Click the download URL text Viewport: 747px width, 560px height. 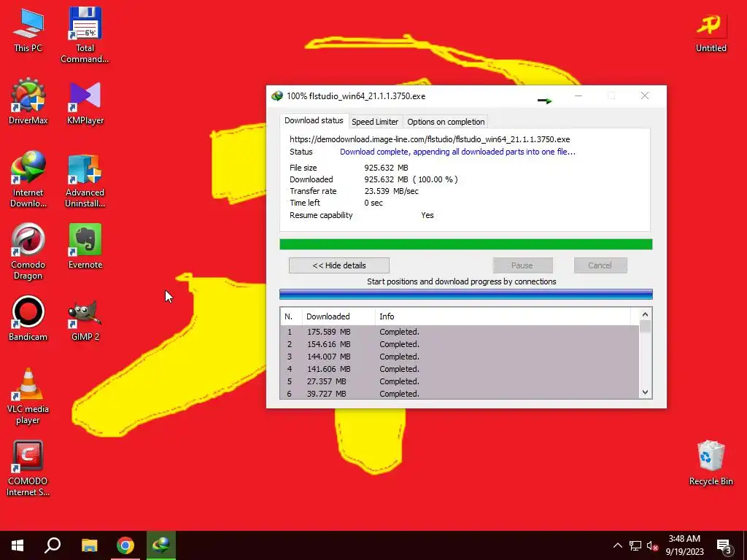click(x=430, y=139)
